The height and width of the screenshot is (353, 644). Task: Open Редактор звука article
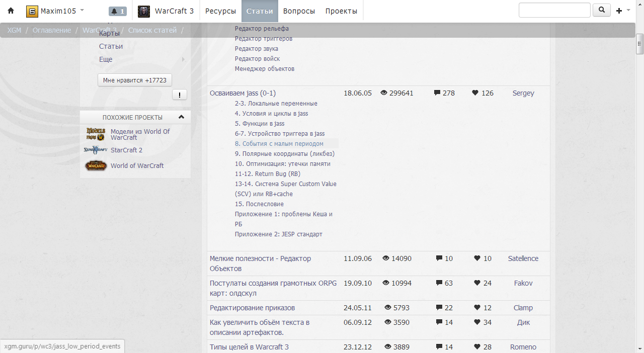(257, 49)
